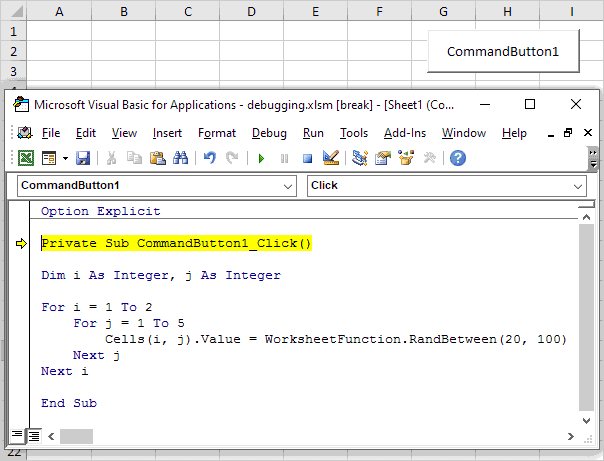Click the horizontal scroll right arrow
The height and width of the screenshot is (461, 604).
click(570, 436)
